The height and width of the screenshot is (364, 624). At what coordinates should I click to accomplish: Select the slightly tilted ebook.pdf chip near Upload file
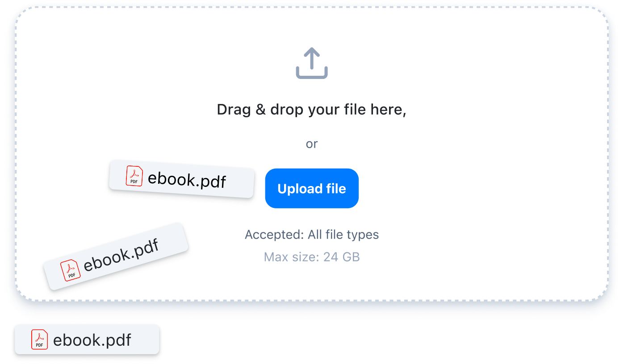click(x=182, y=179)
